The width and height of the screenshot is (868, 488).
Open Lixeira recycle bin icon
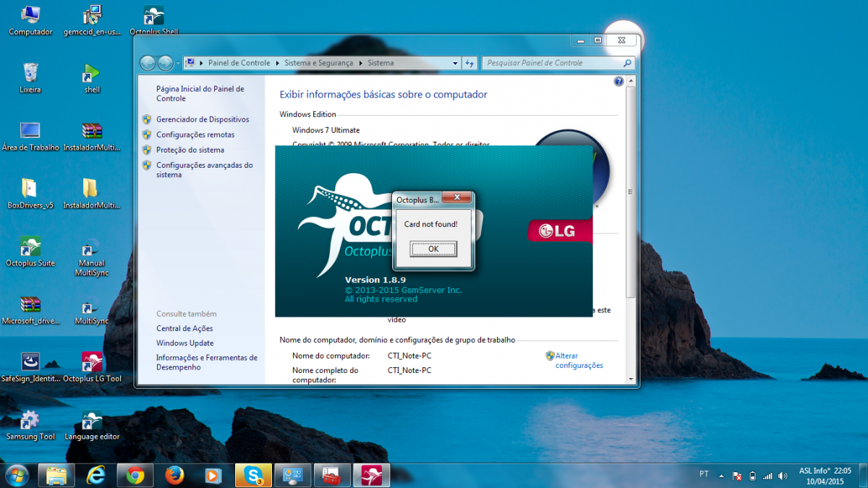point(30,78)
